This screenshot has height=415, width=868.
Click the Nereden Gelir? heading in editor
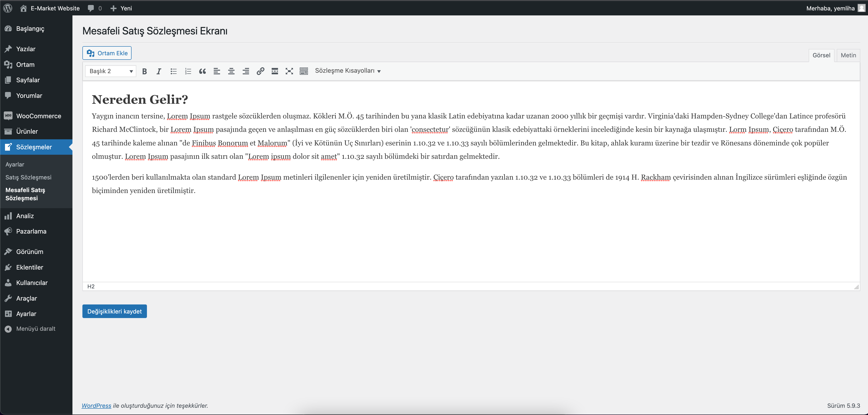point(140,99)
